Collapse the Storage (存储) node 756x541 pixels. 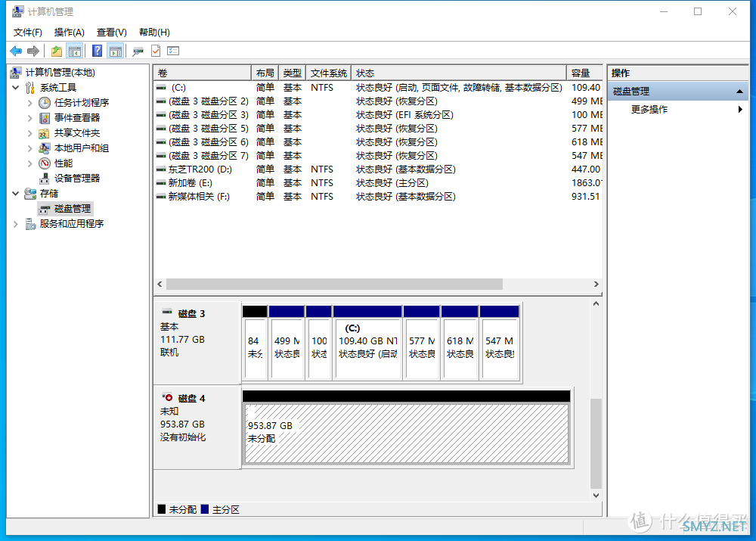15,194
